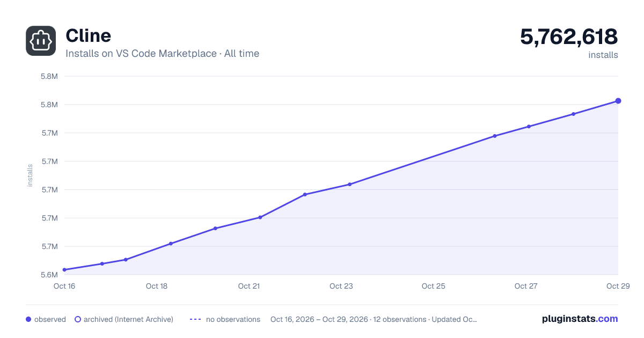Click the 'observed' legend label
The width and height of the screenshot is (644, 338).
[x=50, y=319]
